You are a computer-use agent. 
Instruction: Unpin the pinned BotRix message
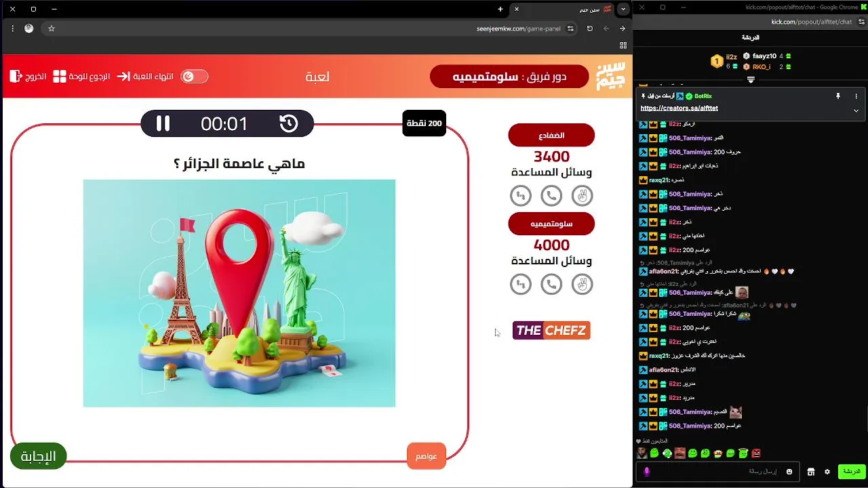click(x=838, y=97)
